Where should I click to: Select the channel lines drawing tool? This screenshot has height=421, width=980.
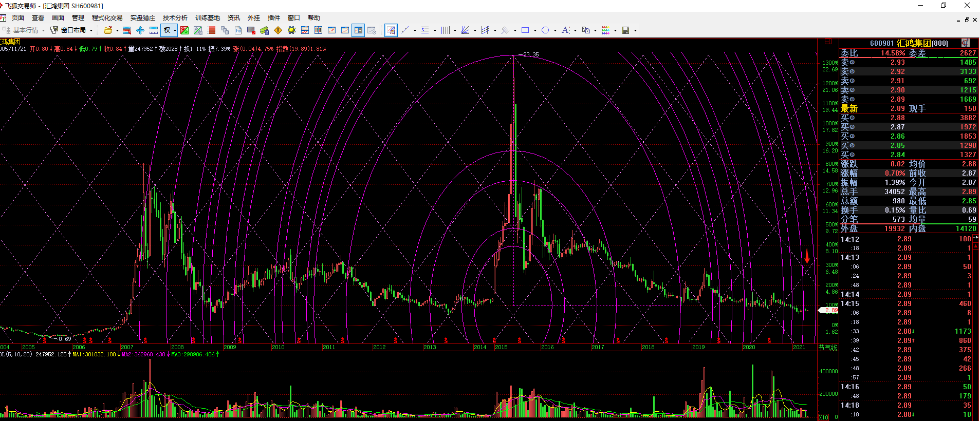pos(485,30)
